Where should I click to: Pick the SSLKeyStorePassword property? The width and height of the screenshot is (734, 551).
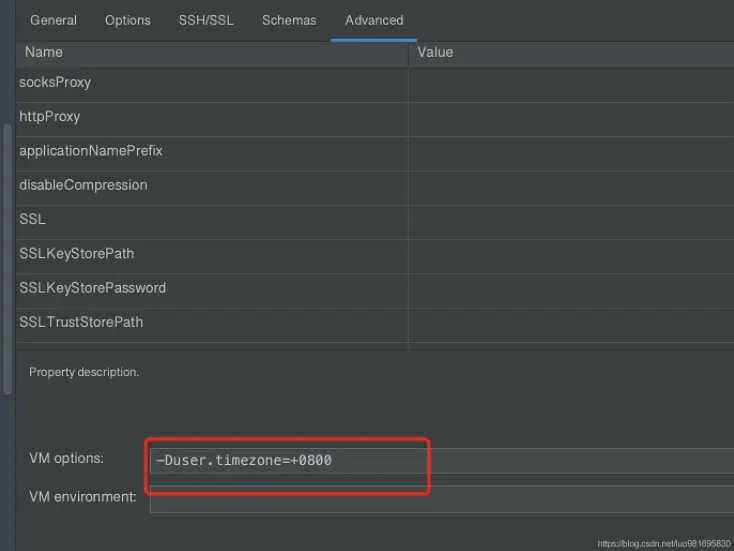pyautogui.click(x=93, y=288)
